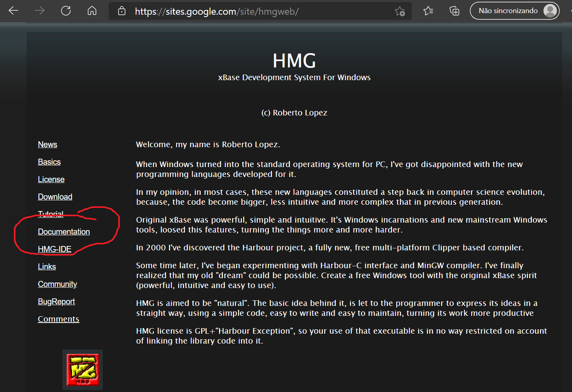Open the BugReport link

[x=56, y=302]
